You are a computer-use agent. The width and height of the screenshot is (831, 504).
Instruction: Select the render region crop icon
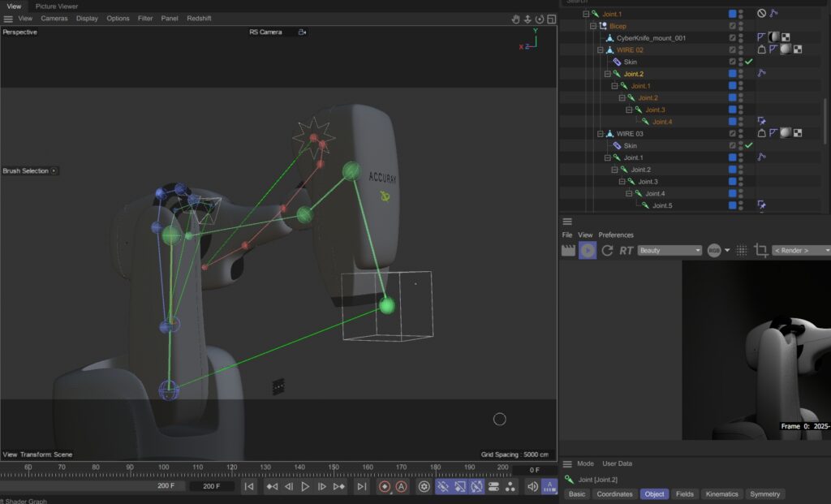pos(760,251)
